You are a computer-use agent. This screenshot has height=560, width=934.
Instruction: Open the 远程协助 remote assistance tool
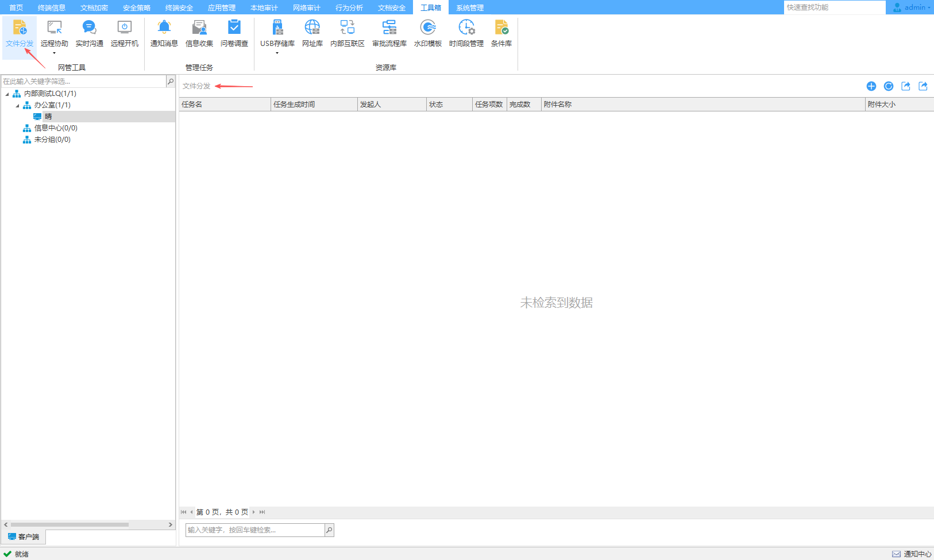pyautogui.click(x=54, y=33)
